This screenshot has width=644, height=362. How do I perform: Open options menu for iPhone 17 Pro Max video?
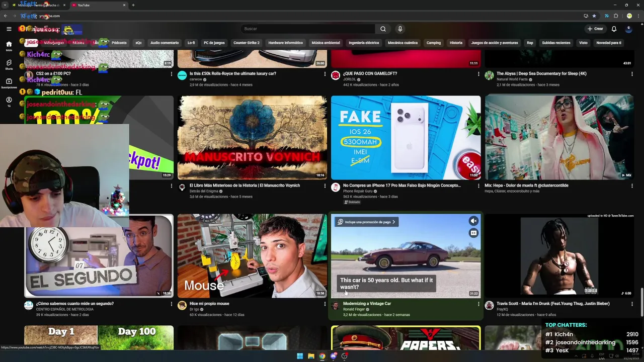coord(478,186)
